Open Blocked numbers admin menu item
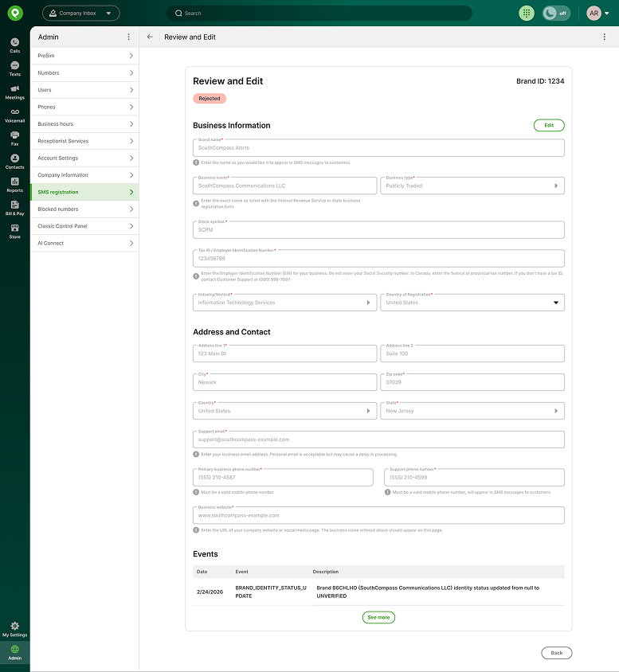Viewport: 619px width, 672px height. coord(84,209)
